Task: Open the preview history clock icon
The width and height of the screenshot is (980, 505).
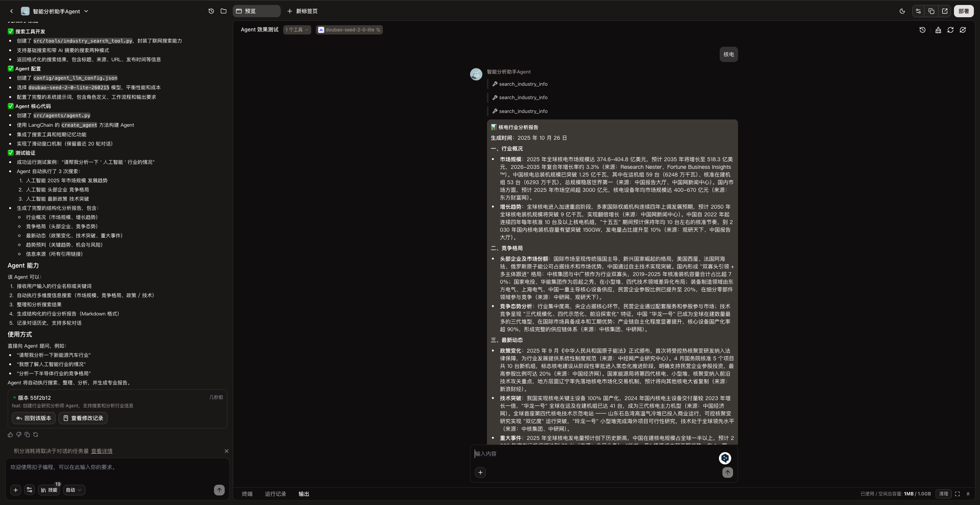Action: coord(922,30)
